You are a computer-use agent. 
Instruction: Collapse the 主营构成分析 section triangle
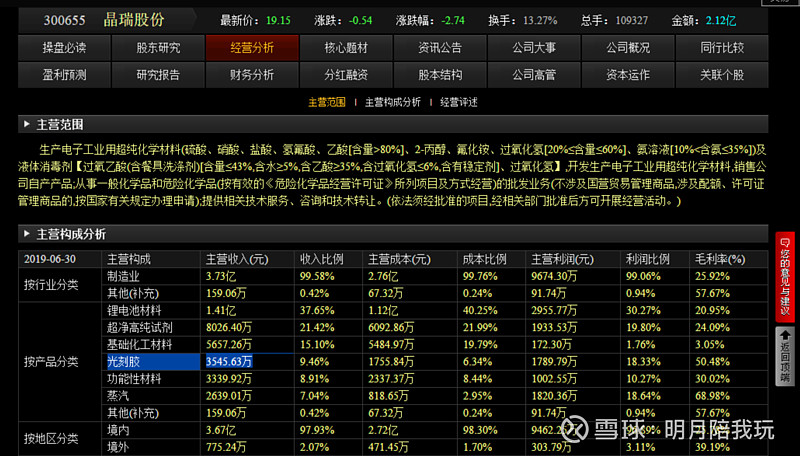[x=27, y=234]
